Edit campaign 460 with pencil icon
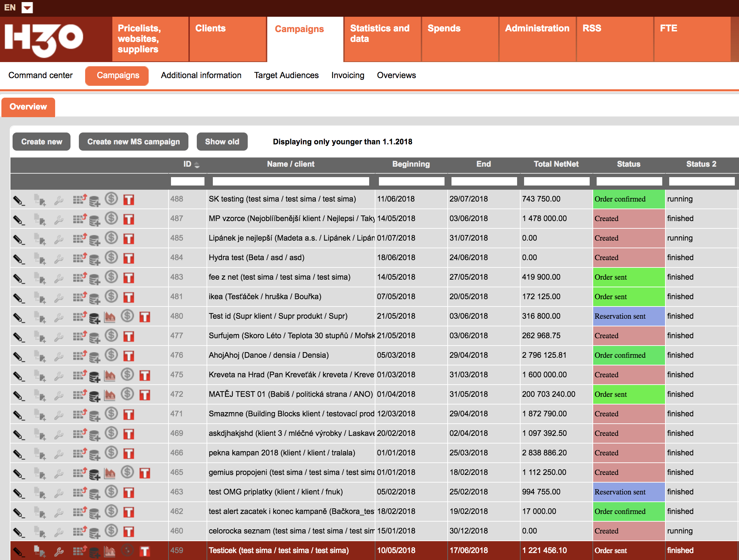This screenshot has width=739, height=560. pos(19,532)
